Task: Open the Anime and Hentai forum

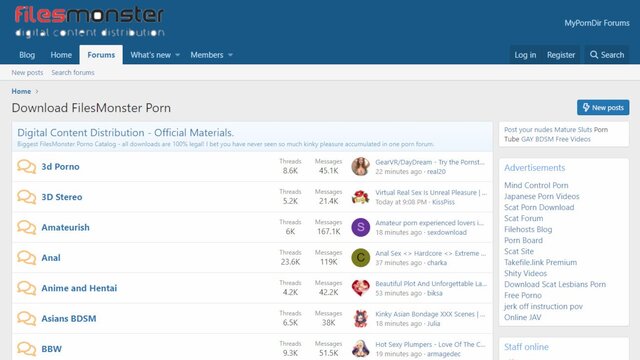Action: coord(79,288)
